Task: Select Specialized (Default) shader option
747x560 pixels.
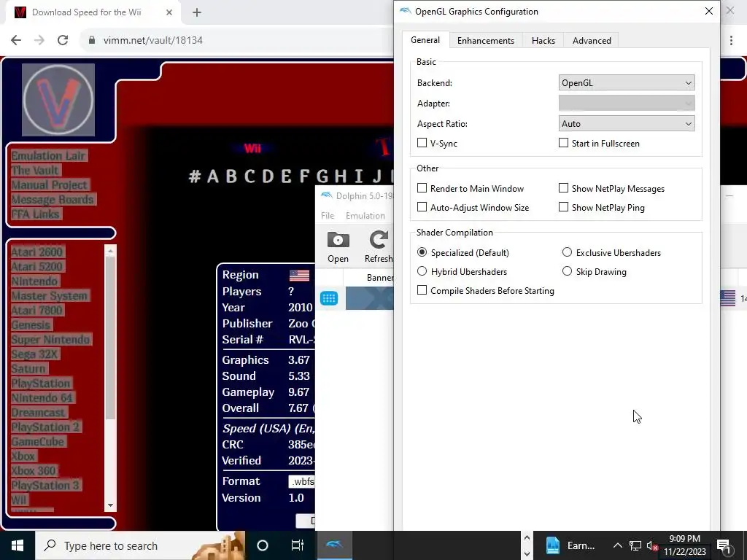Action: [422, 252]
